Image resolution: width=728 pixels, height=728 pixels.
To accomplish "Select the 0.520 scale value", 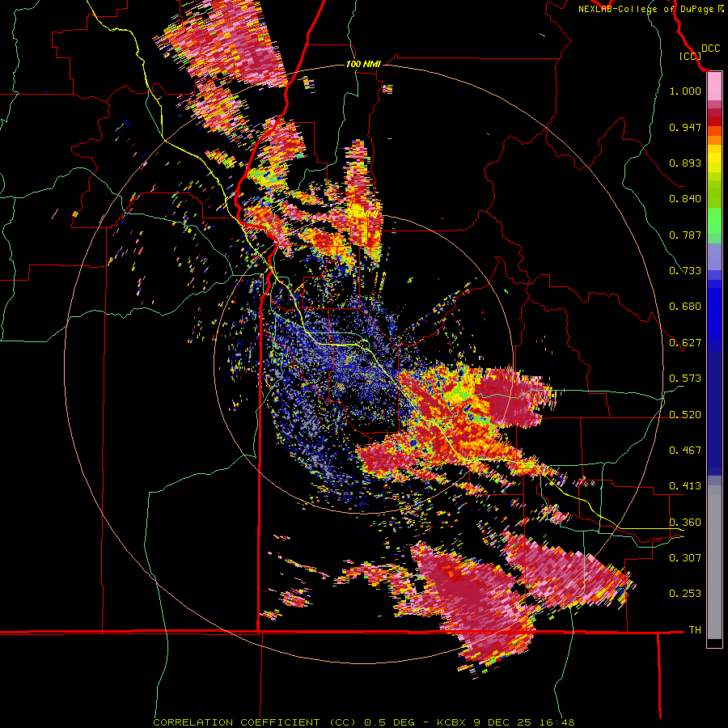I will click(685, 415).
